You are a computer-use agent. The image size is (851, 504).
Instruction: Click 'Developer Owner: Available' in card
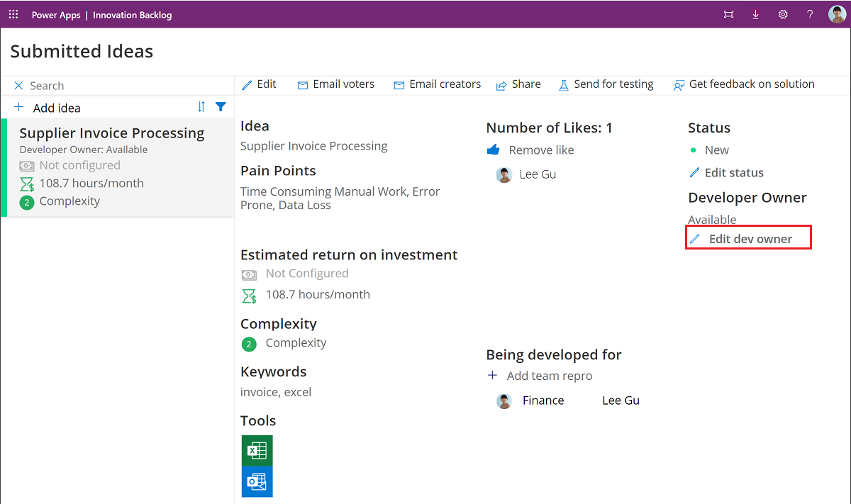coord(84,150)
